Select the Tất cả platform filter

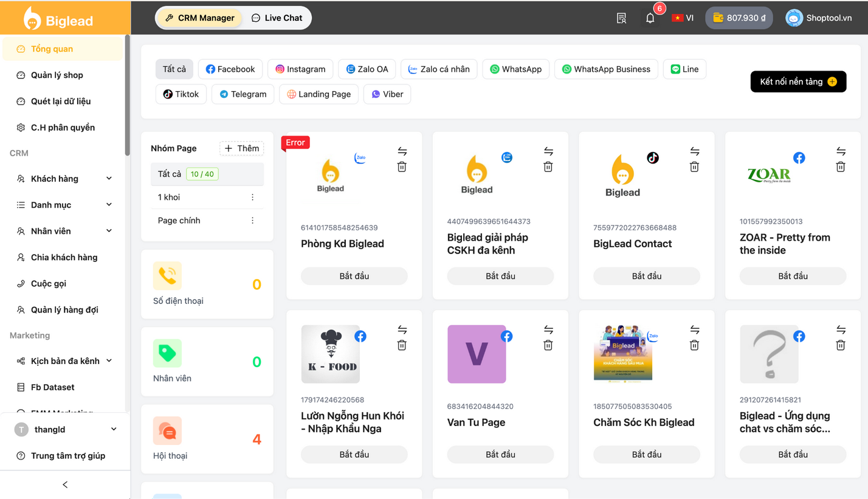click(174, 69)
